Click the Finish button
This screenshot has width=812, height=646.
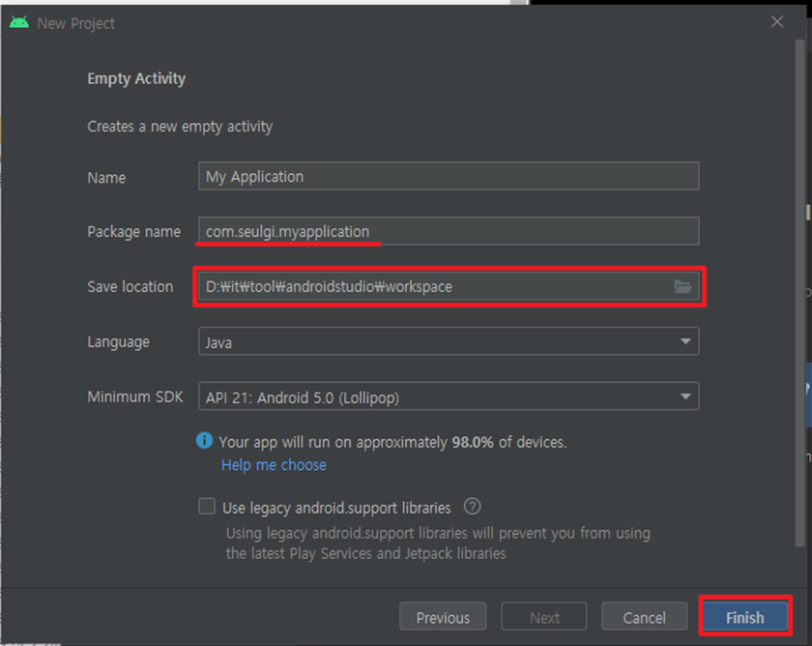tap(744, 616)
